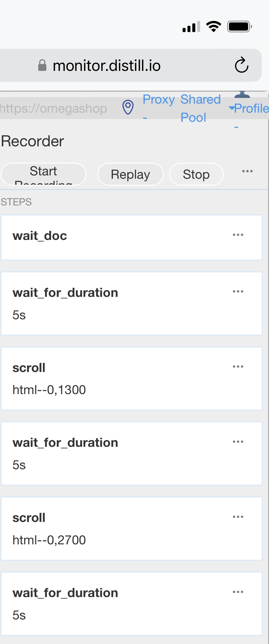
Task: Tap the monitor.distill.io address bar
Action: tap(130, 65)
